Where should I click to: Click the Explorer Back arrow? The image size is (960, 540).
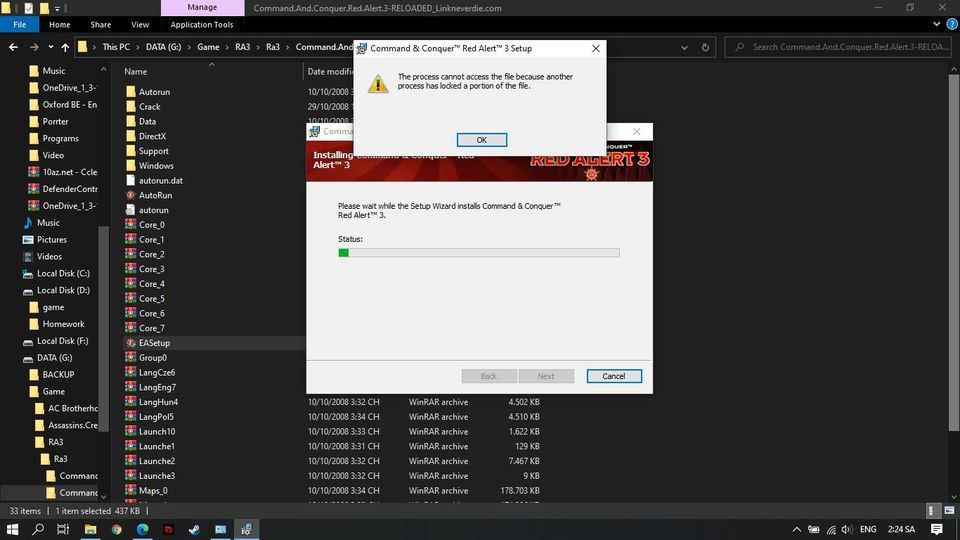pyautogui.click(x=14, y=47)
